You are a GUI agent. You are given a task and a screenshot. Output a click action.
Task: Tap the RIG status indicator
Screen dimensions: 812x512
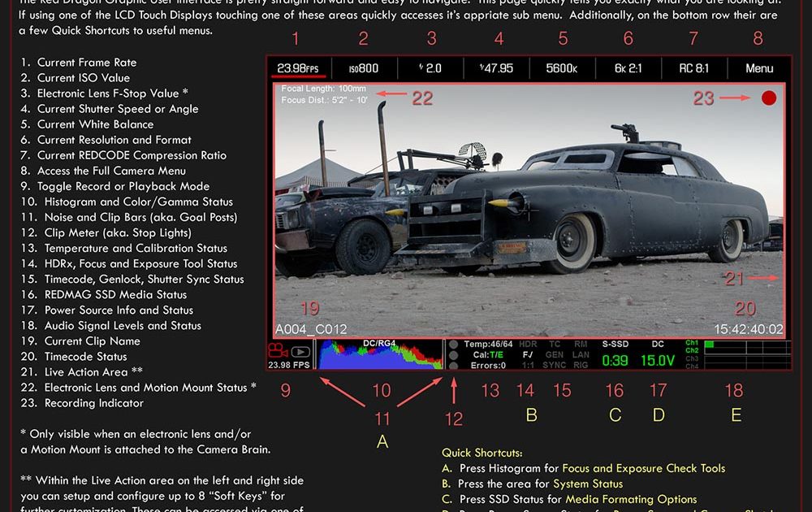(x=581, y=366)
